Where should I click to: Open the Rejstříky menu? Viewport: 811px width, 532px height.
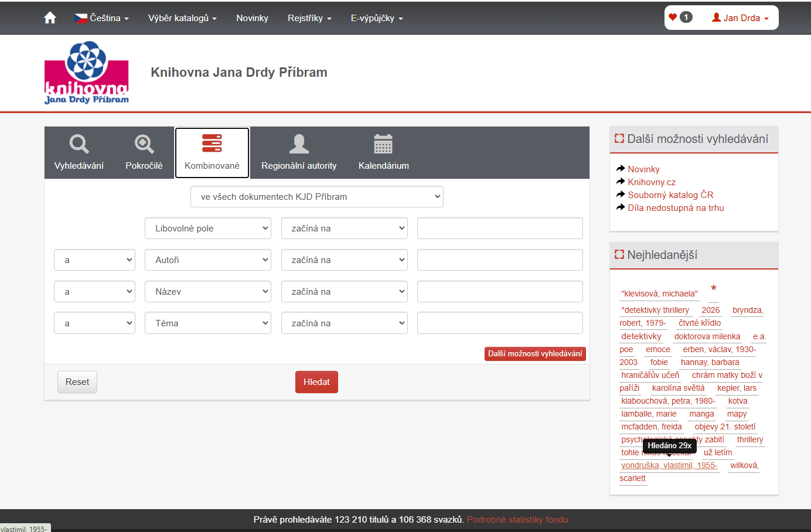309,18
